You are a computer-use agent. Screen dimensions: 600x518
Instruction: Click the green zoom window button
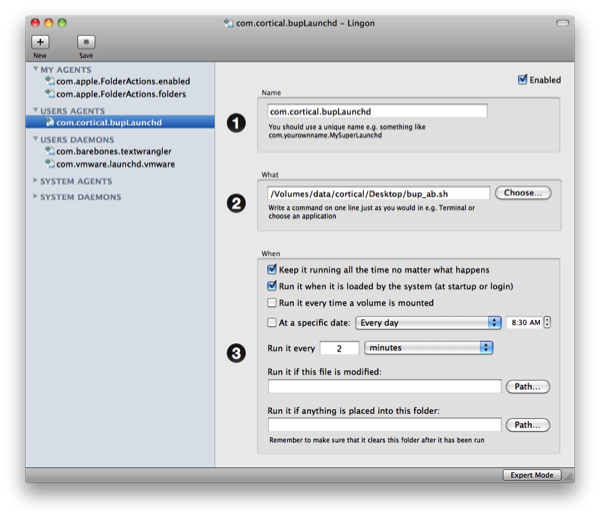(x=62, y=23)
